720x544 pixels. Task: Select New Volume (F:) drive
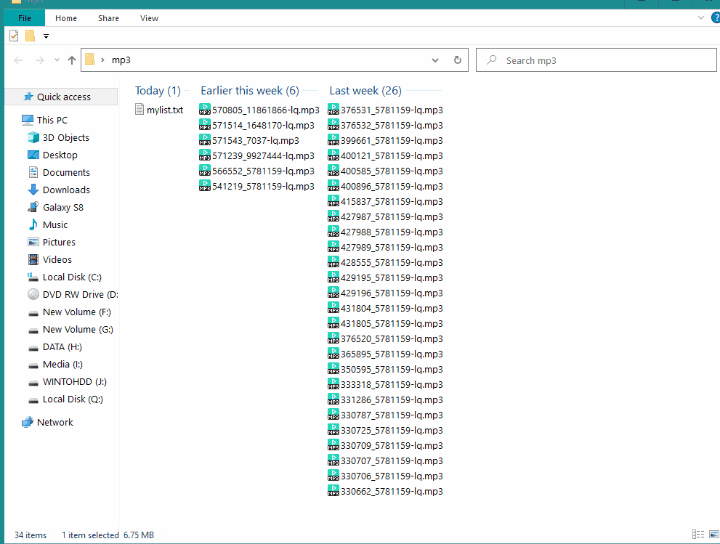click(77, 312)
